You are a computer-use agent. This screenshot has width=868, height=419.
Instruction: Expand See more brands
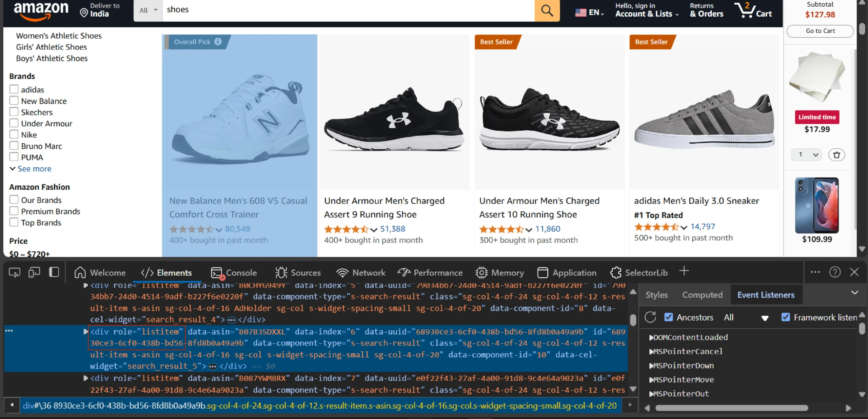(x=31, y=169)
